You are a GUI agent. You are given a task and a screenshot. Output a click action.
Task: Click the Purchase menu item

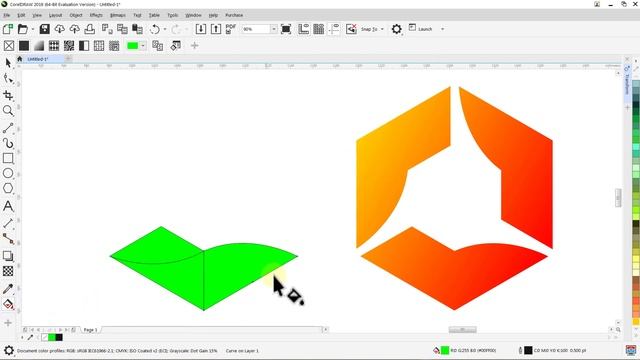pyautogui.click(x=234, y=15)
